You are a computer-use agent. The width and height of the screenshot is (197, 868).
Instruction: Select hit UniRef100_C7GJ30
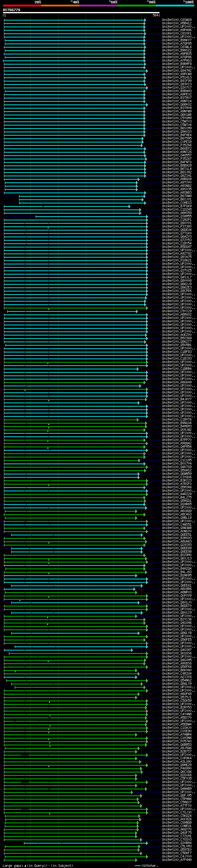(177, 812)
